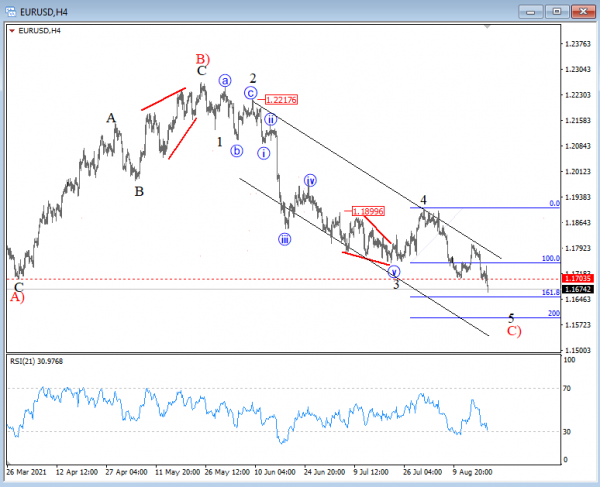Click the Fibonacci 100.0 level label
The height and width of the screenshot is (487, 600).
coord(551,259)
